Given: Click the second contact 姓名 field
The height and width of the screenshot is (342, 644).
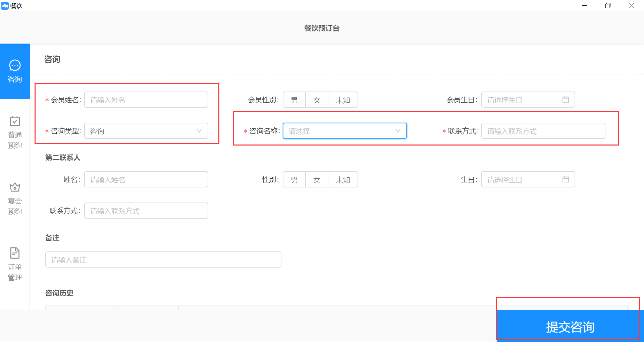Looking at the screenshot, I should tap(146, 179).
